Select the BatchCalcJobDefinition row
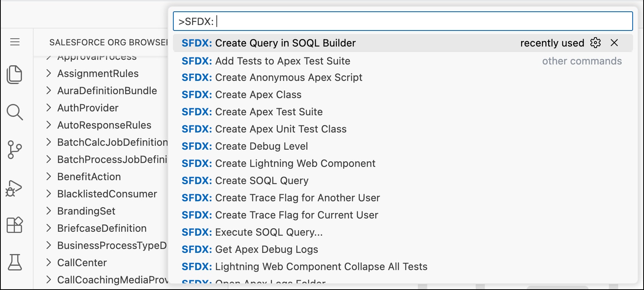The image size is (644, 290). (101, 142)
